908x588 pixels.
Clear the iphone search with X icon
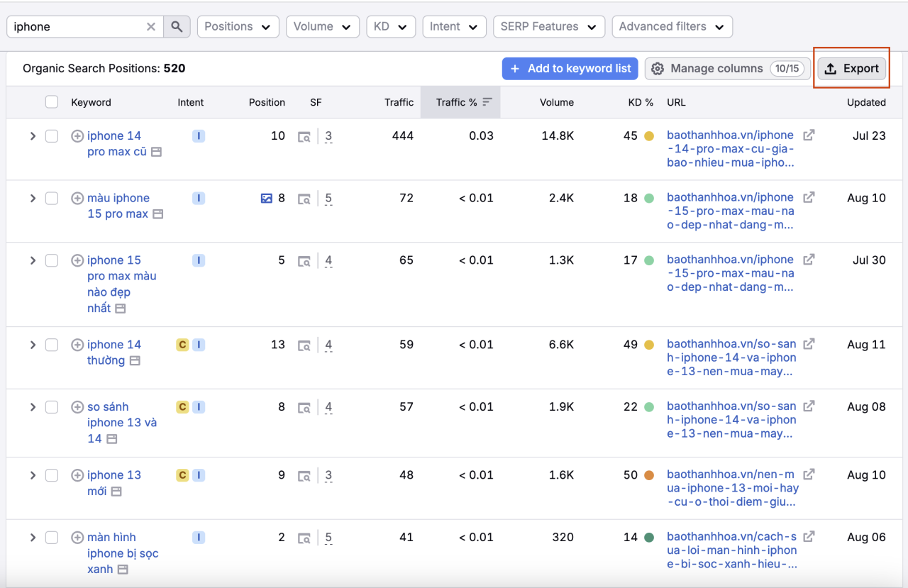tap(151, 27)
